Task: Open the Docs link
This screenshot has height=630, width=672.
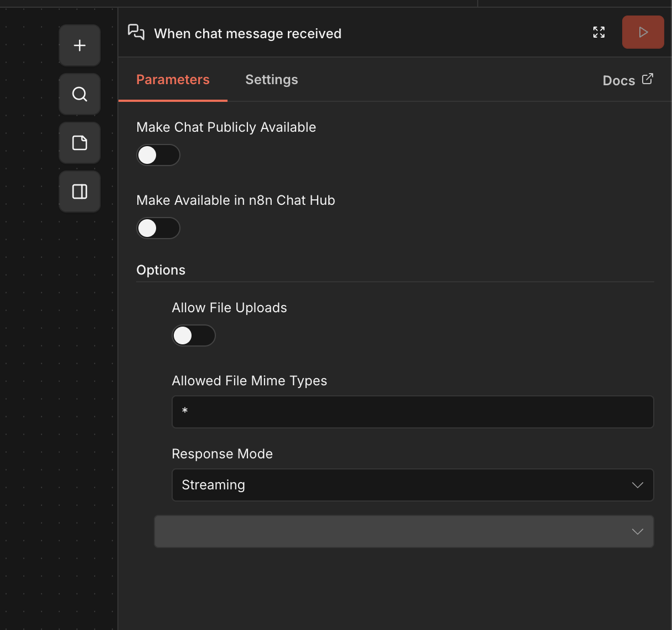Action: [618, 80]
